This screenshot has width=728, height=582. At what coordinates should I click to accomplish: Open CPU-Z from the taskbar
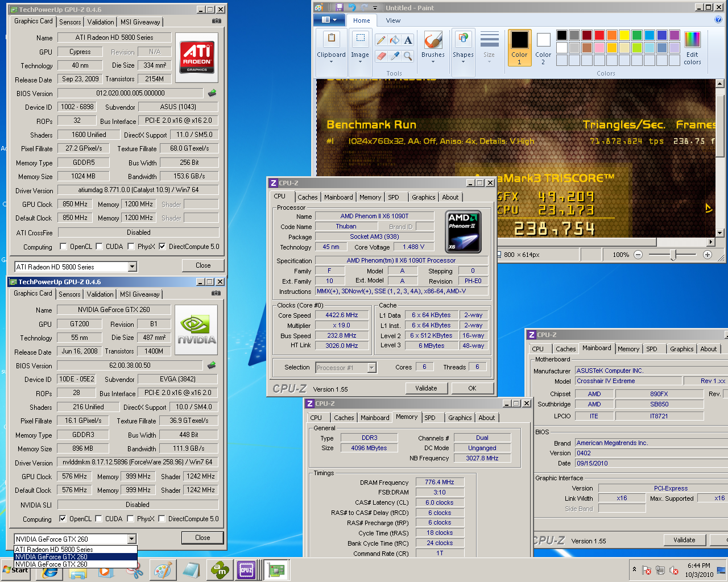246,570
